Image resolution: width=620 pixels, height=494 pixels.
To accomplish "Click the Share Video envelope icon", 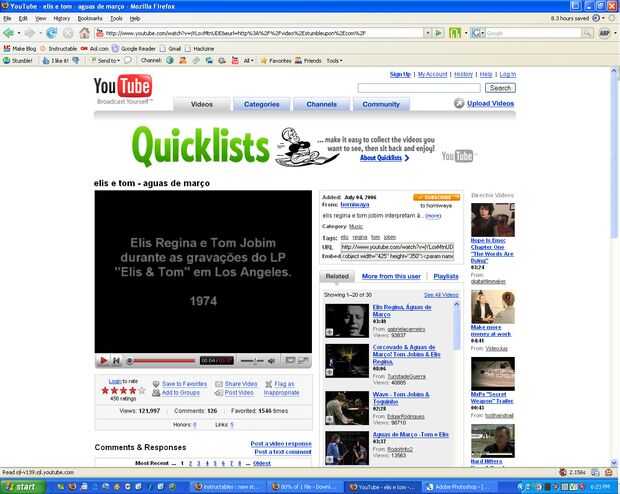I will (x=219, y=384).
